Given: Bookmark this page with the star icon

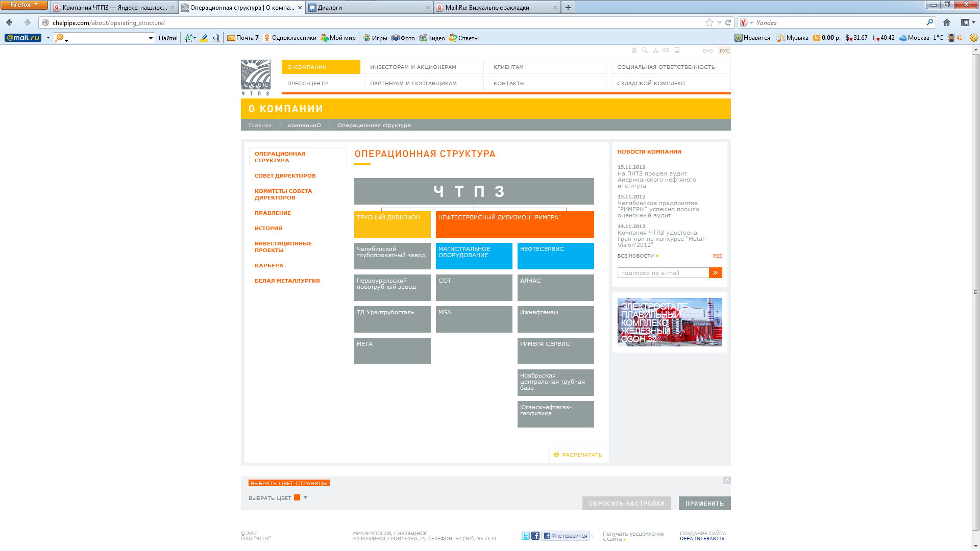Looking at the screenshot, I should tap(709, 22).
